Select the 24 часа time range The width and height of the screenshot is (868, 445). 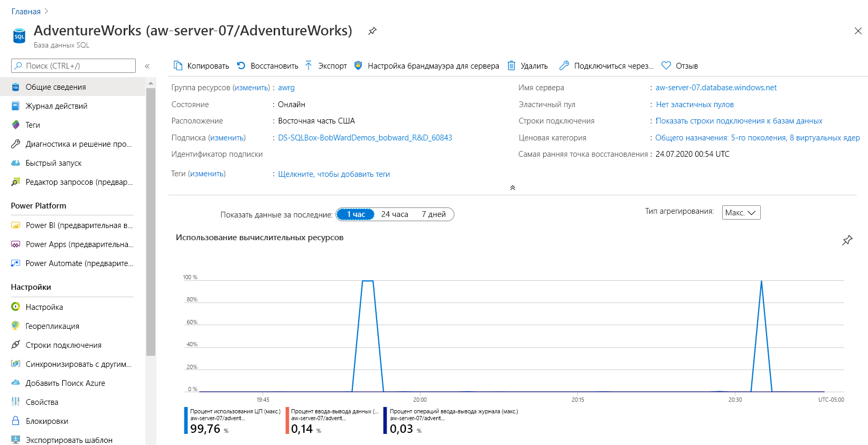pos(395,214)
